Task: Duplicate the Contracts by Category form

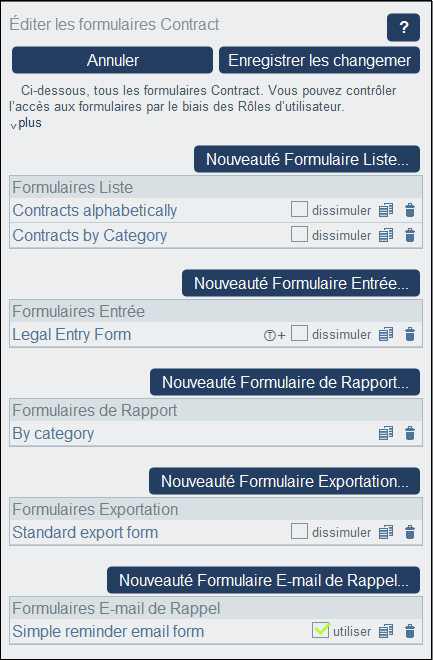Action: (386, 235)
